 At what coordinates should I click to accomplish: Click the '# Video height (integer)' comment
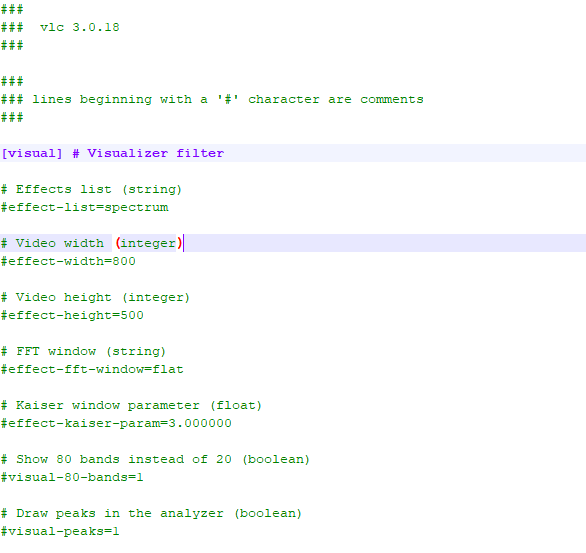pos(96,297)
